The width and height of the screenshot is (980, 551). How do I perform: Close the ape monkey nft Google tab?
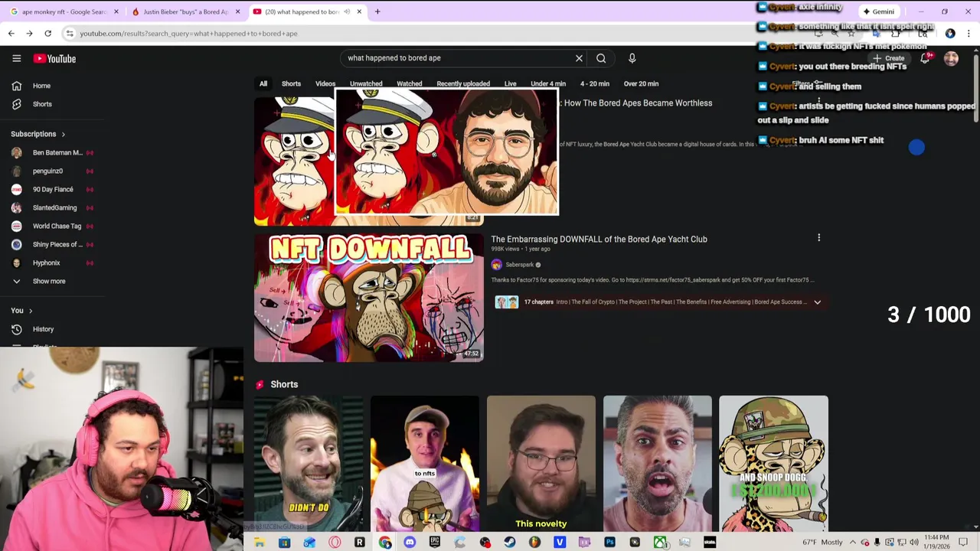point(116,11)
